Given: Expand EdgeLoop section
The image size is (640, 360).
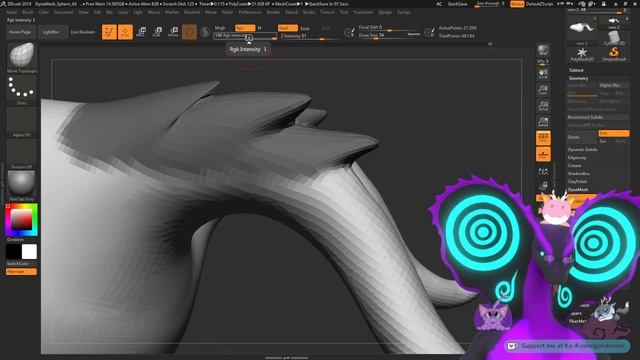Looking at the screenshot, I should point(577,158).
